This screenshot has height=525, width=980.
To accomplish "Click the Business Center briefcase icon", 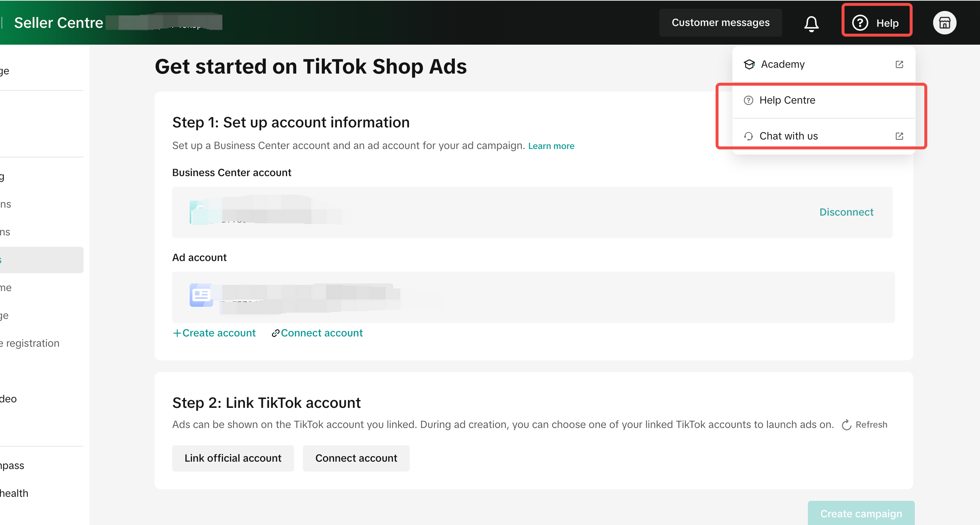I will [x=199, y=212].
